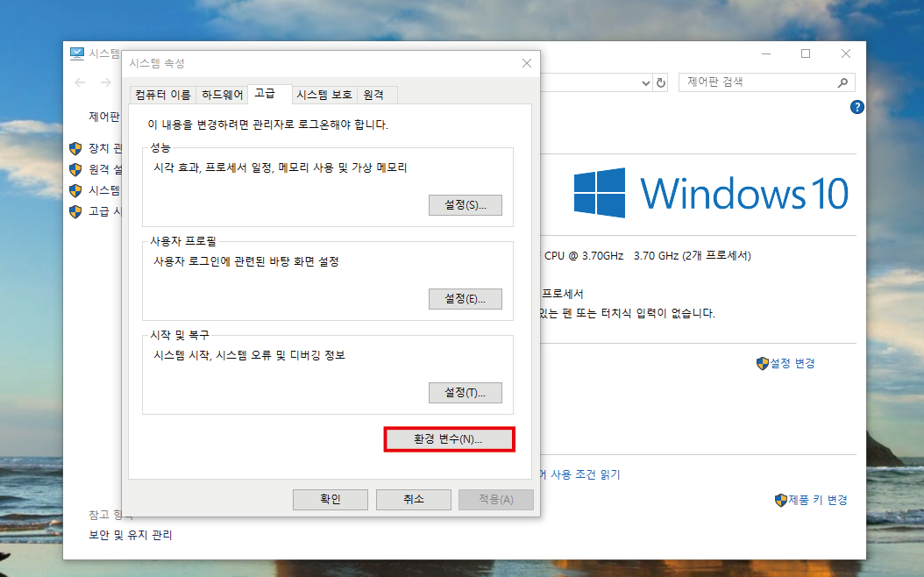Click back arrow in System window

pyautogui.click(x=80, y=82)
